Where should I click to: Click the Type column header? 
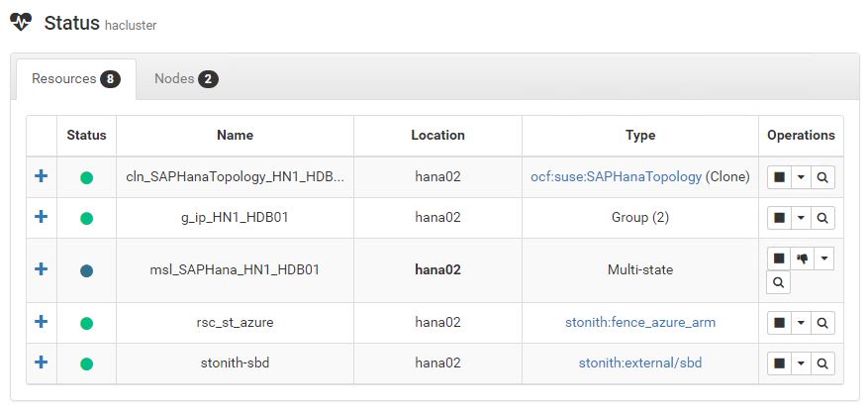[x=640, y=135]
